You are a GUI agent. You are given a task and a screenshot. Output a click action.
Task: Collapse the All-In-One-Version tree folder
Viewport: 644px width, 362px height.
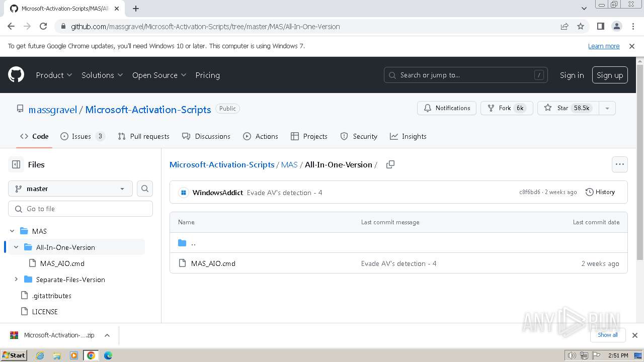pos(16,247)
